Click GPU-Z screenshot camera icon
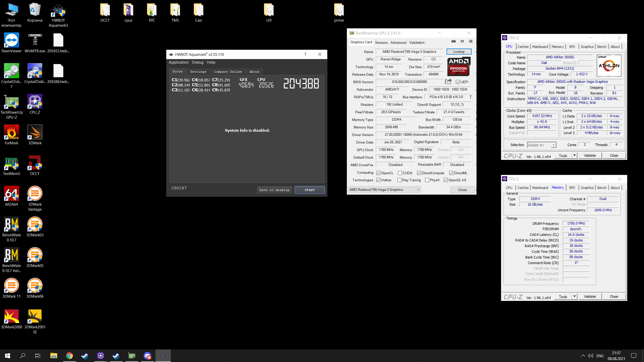The height and width of the screenshot is (362, 644). [454, 41]
